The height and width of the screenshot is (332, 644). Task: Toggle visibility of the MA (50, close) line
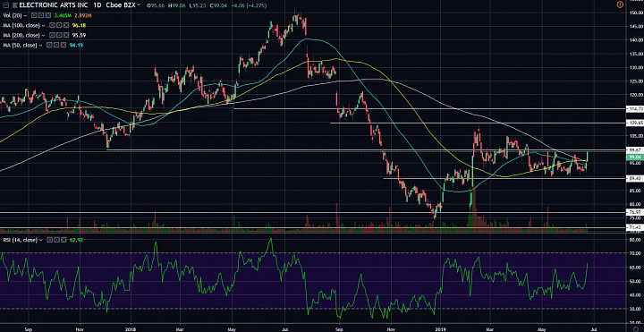click(x=49, y=46)
